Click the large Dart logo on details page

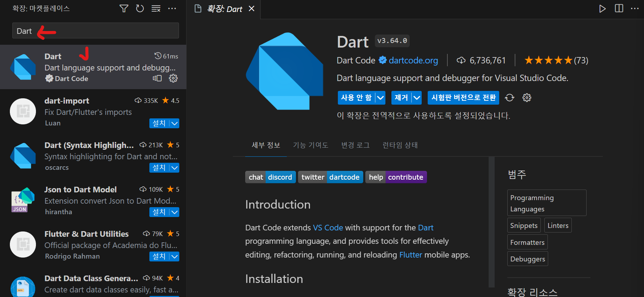[284, 71]
